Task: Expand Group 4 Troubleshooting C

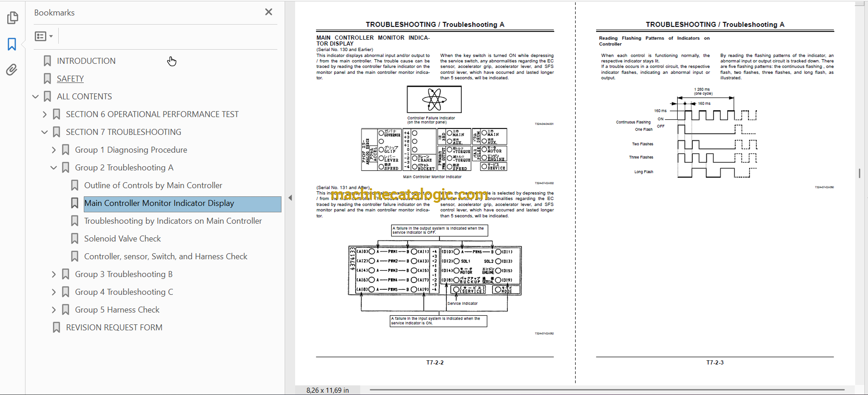Action: (54, 292)
